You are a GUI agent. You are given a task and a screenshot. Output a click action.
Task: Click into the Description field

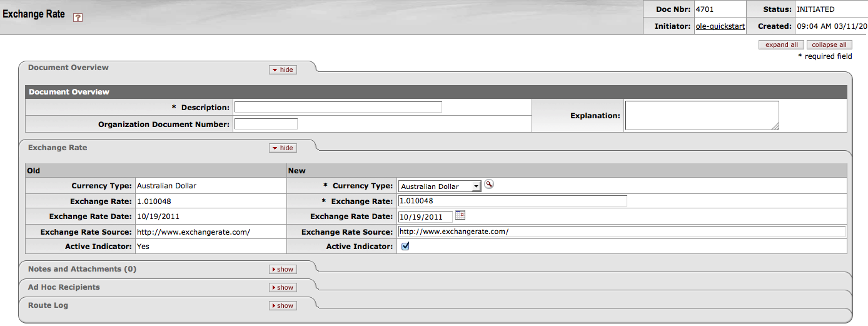[x=338, y=107]
